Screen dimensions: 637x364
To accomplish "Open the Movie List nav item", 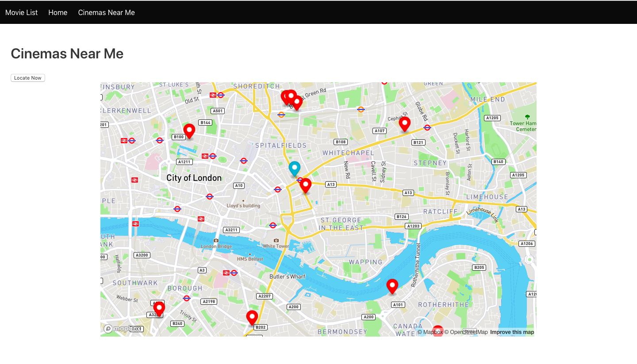I will [21, 12].
